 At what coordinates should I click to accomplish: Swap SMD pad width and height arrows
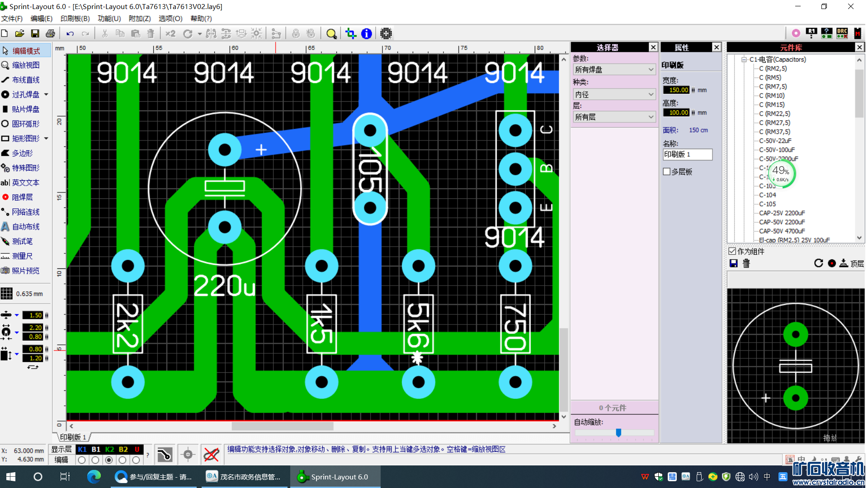point(33,367)
